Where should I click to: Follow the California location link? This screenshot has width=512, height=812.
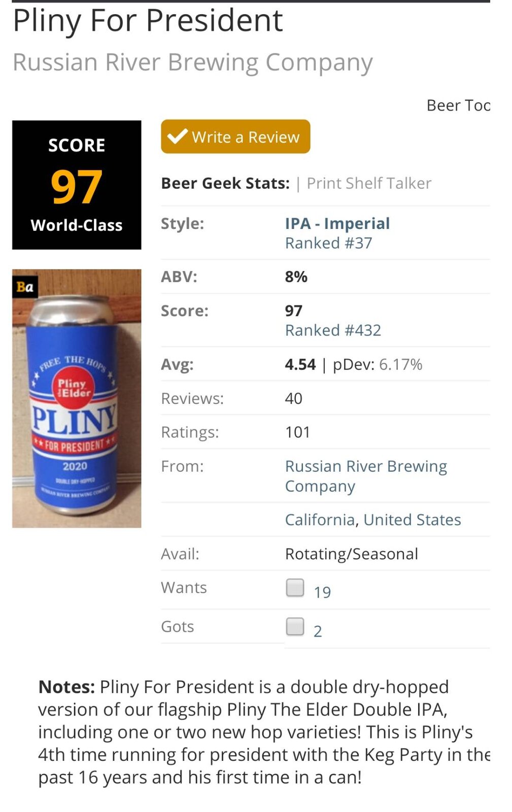[x=320, y=520]
